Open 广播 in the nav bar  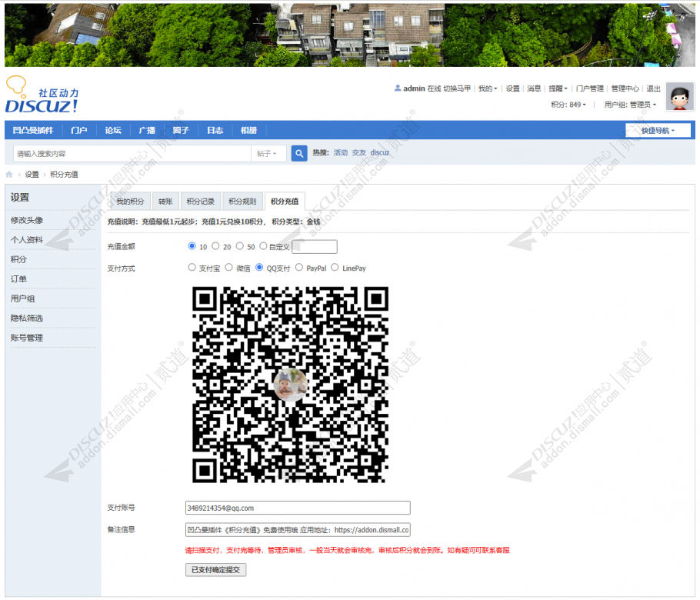click(147, 130)
